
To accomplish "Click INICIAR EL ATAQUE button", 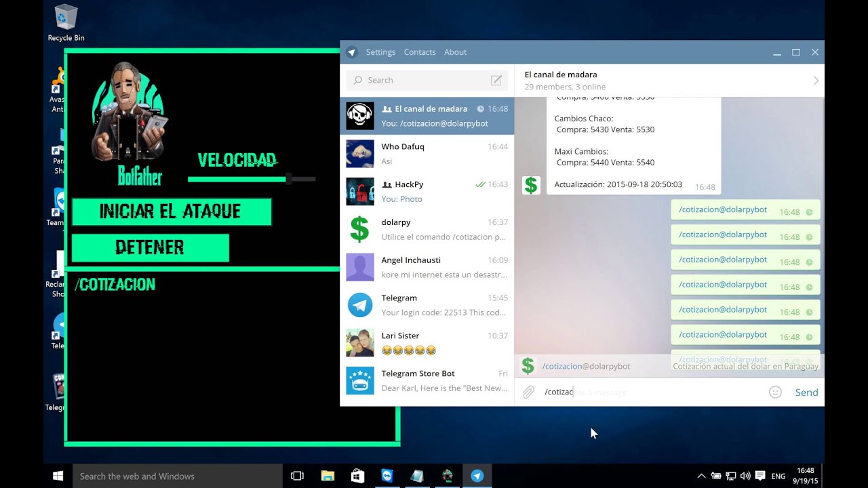I will (172, 211).
